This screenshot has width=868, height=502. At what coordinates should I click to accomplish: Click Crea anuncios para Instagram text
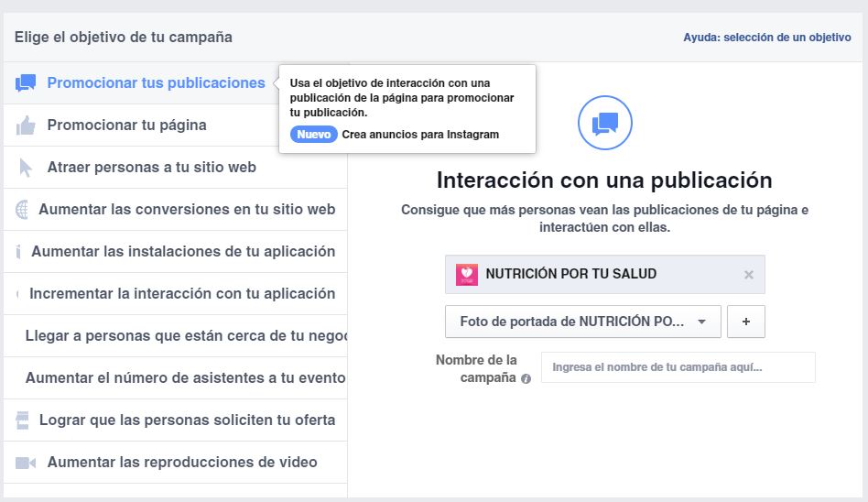pos(420,135)
